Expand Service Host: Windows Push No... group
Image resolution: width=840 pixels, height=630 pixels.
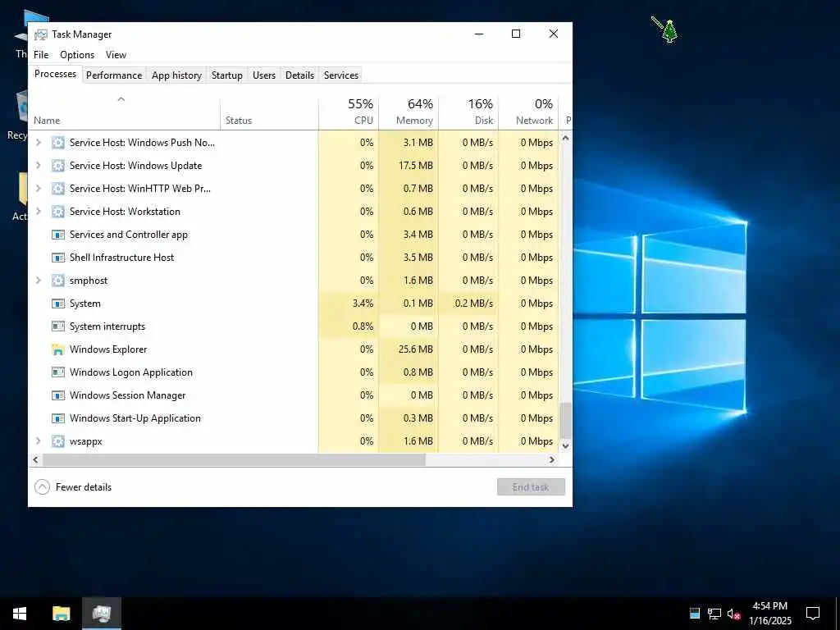click(38, 143)
